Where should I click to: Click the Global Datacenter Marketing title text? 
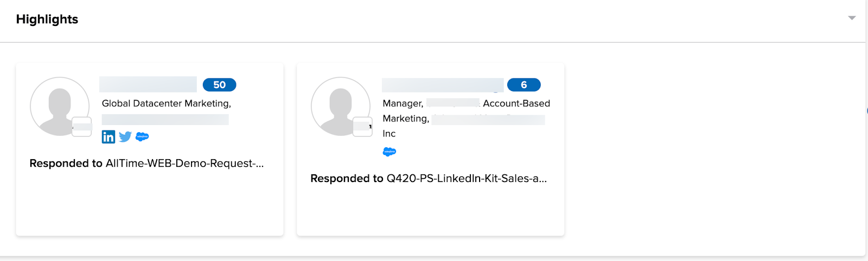(x=167, y=103)
